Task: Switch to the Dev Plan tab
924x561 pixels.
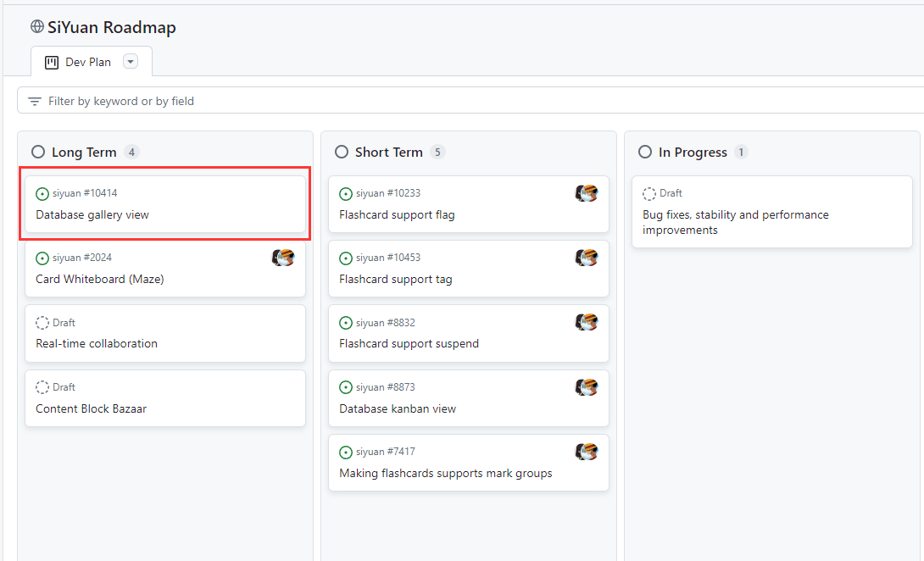Action: coord(88,62)
